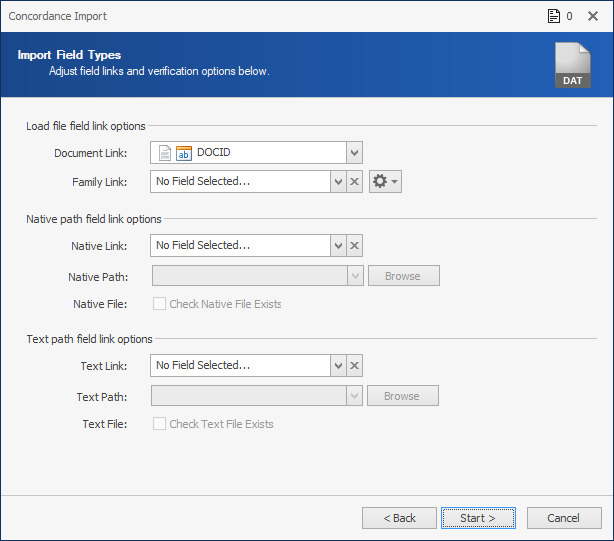Image resolution: width=614 pixels, height=541 pixels.
Task: Clear the Text Link field selection
Action: tap(354, 366)
